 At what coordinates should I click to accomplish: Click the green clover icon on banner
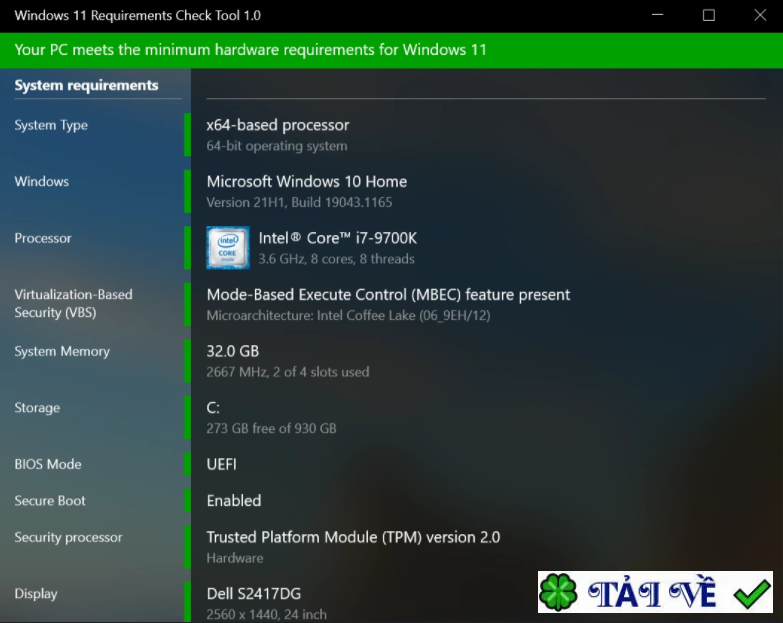[x=558, y=593]
